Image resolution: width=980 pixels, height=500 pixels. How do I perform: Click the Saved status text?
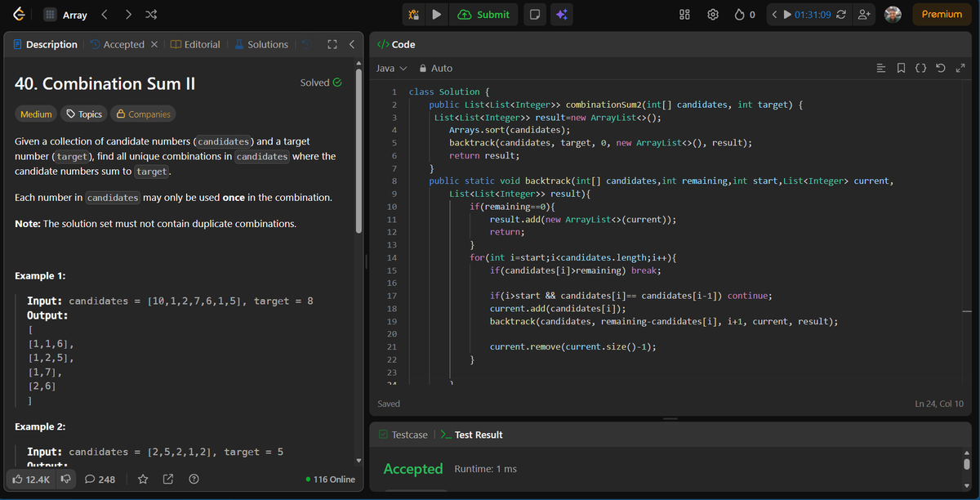point(389,404)
